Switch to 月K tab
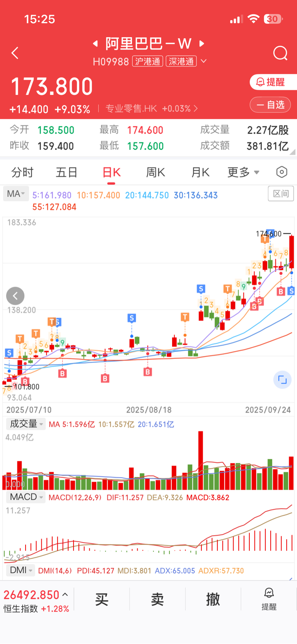The image size is (297, 644). (x=200, y=172)
